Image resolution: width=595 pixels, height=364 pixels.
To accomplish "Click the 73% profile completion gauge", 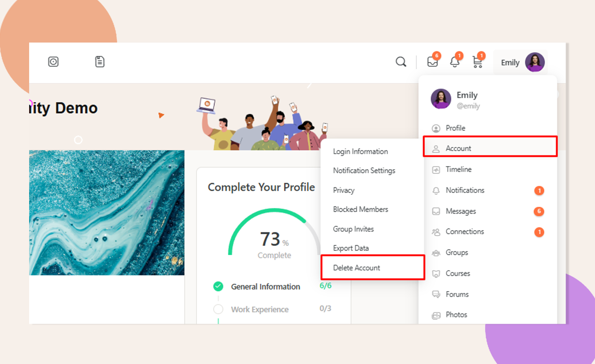I will pos(274,234).
